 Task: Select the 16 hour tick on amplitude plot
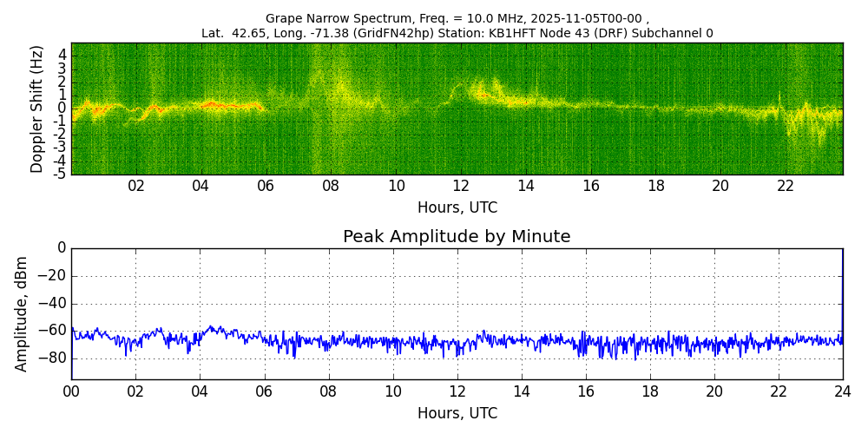585,391
